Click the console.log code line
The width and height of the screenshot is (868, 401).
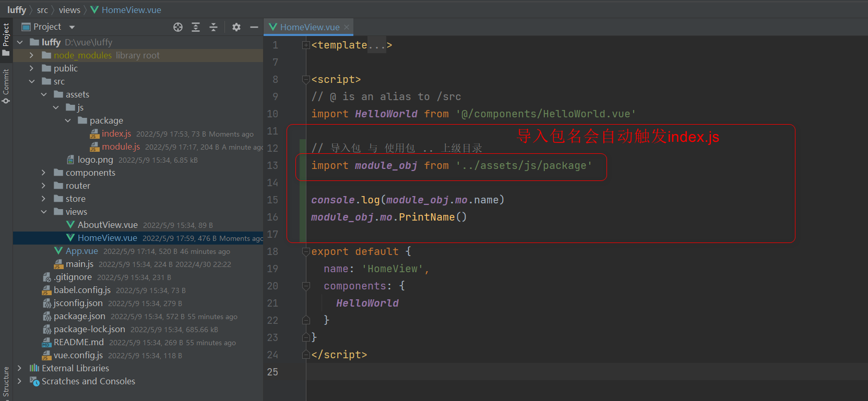[408, 200]
